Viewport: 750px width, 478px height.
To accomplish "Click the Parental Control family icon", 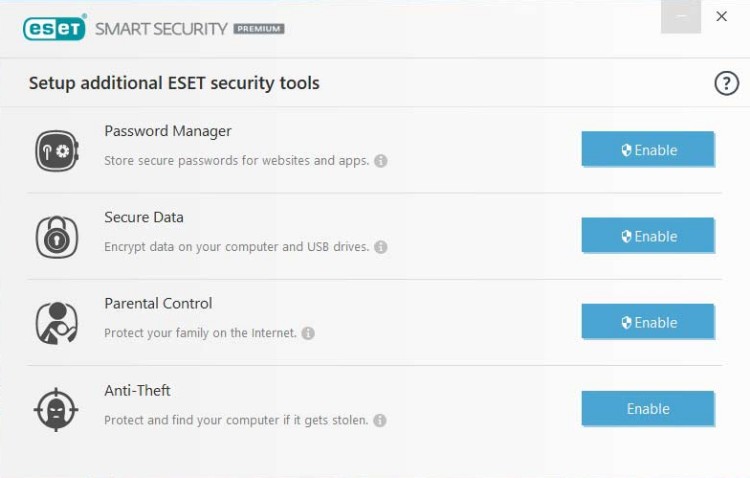I will click(57, 323).
